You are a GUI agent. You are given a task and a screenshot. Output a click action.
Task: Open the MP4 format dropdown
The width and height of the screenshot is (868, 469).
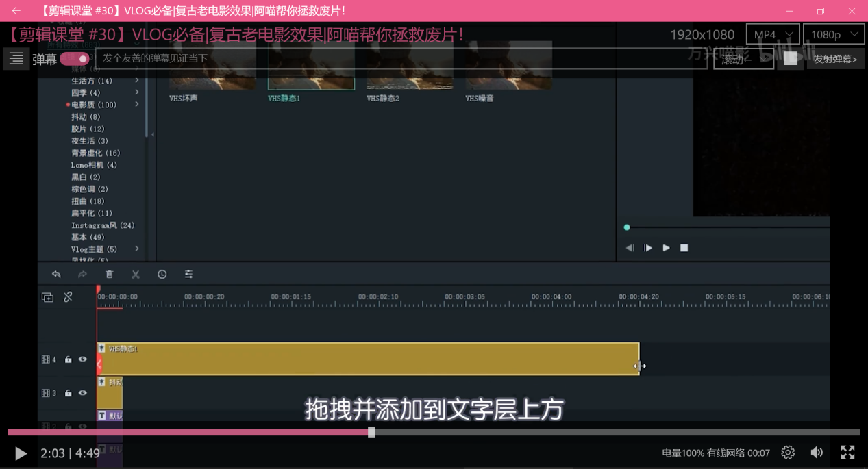point(772,34)
